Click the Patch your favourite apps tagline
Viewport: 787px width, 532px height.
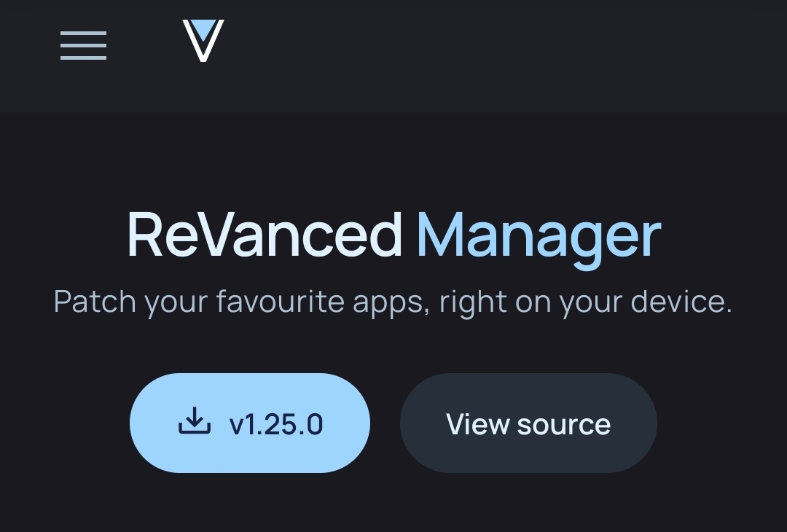[x=393, y=302]
